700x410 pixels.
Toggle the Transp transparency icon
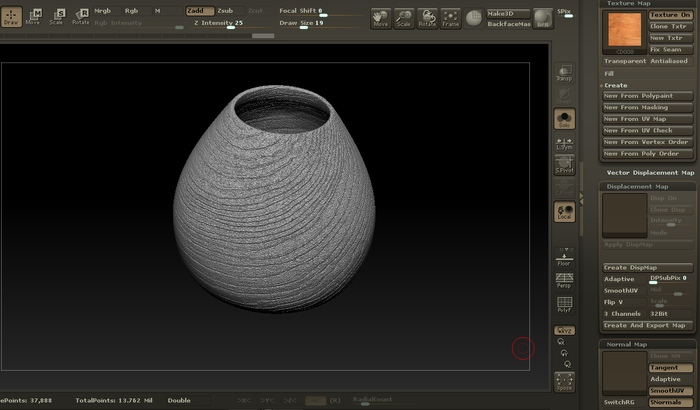pos(564,72)
